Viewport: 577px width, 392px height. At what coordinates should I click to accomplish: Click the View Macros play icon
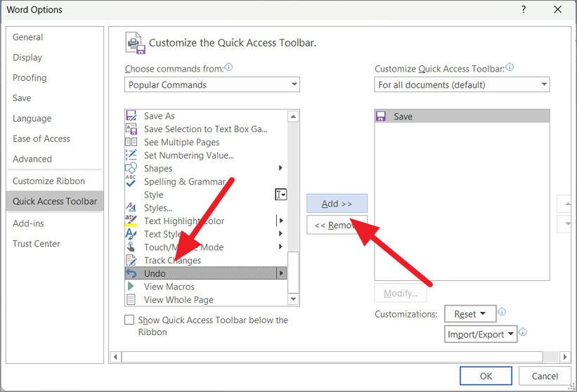coord(131,287)
